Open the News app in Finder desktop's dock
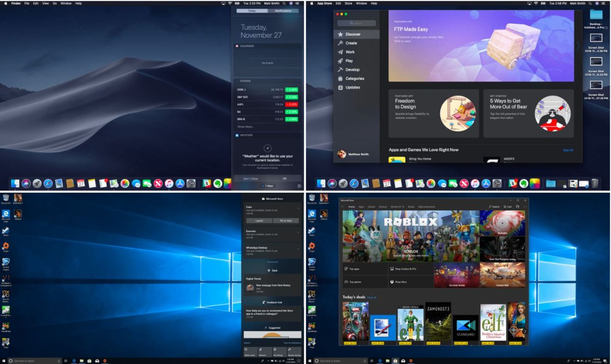Viewport: 611px width, 364px height. (158, 184)
